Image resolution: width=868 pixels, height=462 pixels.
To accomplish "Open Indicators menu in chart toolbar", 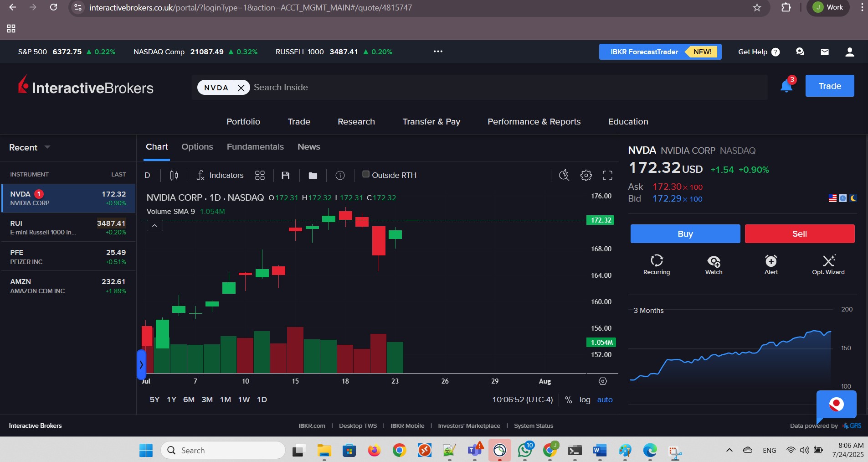I will point(220,175).
